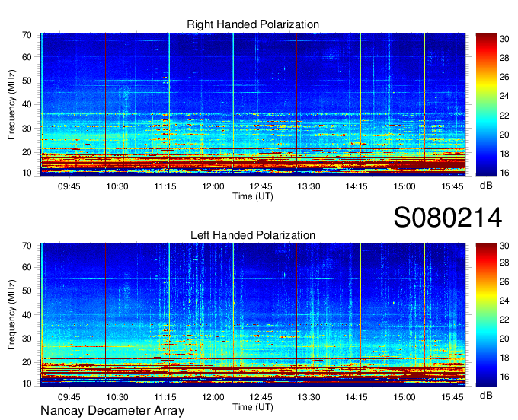Click the 26 dB label on top color scale

504,77
